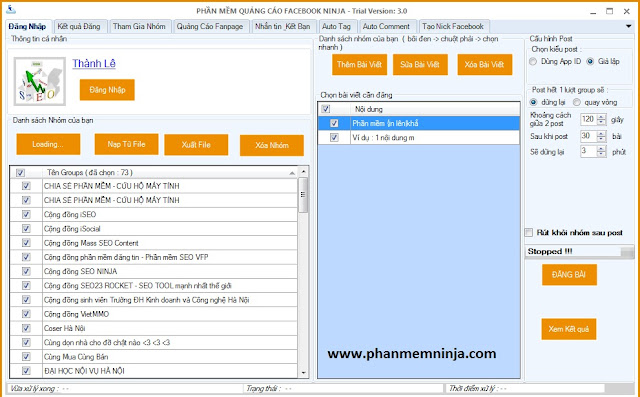
Task: Open the tab overflow dropdown arrow
Action: click(629, 27)
